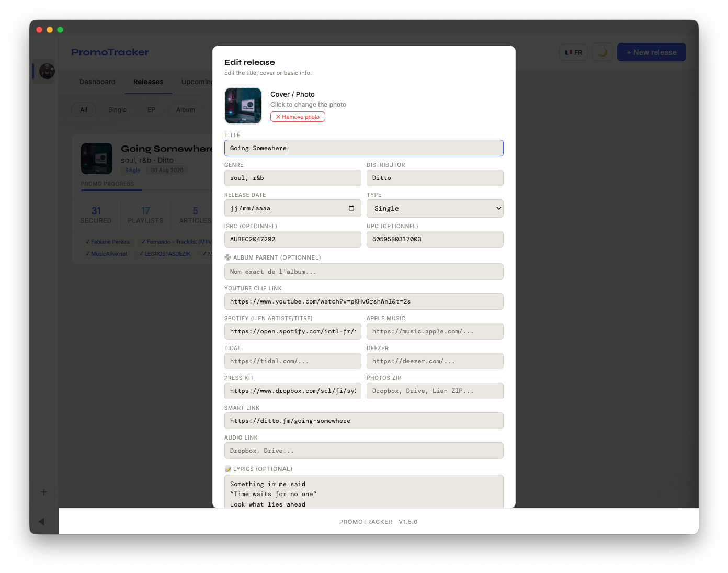Select the Single filter chip
728x573 pixels.
tap(117, 110)
